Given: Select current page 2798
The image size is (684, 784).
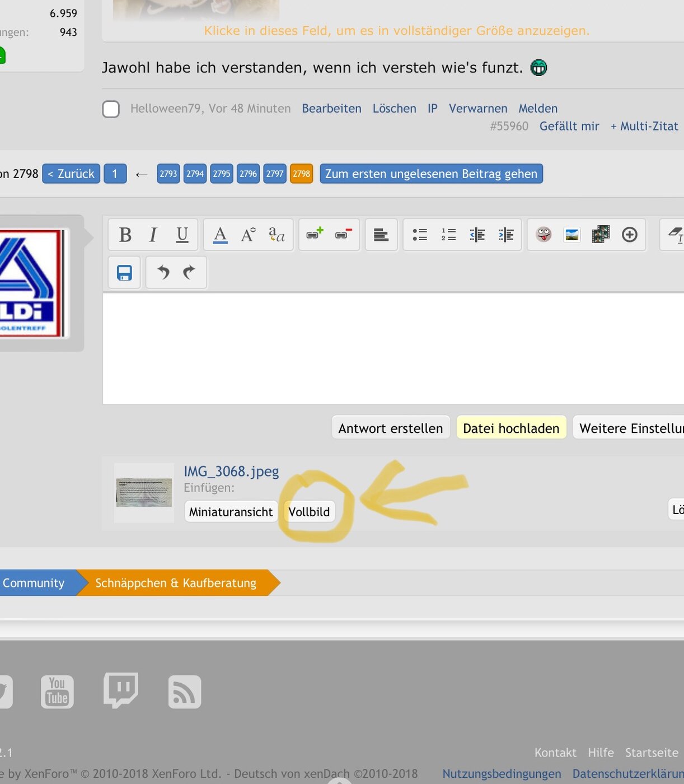Looking at the screenshot, I should click(301, 174).
